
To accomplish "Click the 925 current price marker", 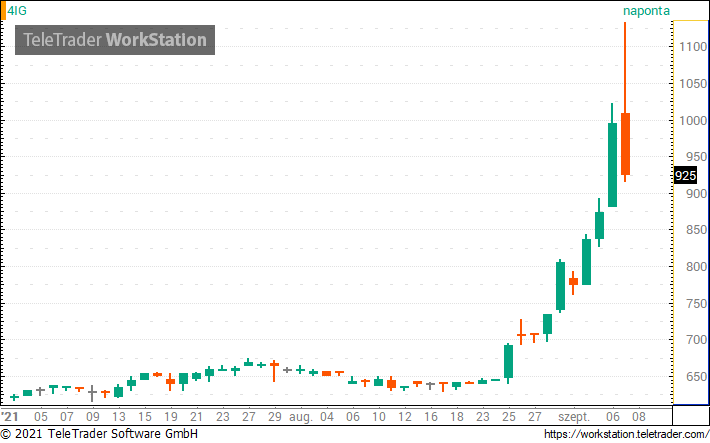I will click(685, 175).
